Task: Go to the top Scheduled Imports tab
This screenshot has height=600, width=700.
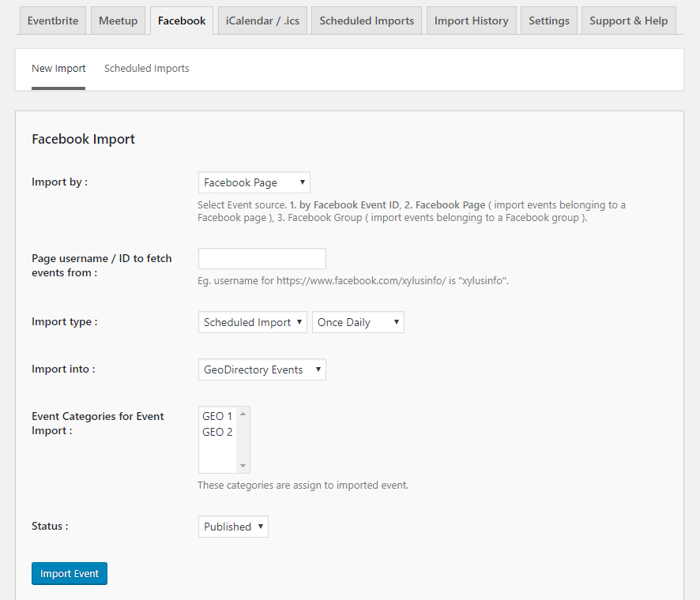Action: (x=367, y=21)
